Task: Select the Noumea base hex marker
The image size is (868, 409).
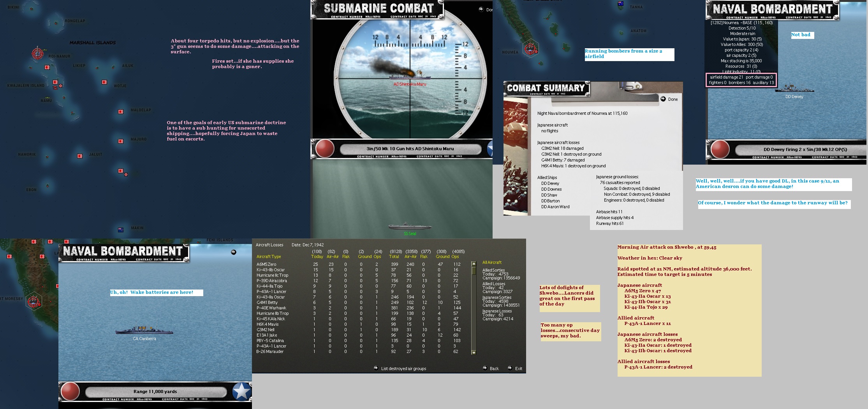Action: point(530,49)
